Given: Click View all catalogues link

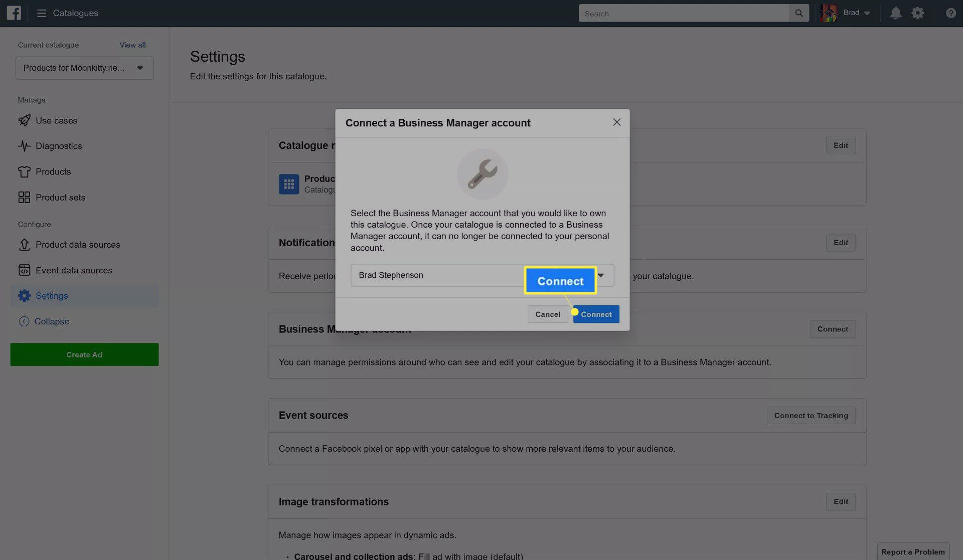Looking at the screenshot, I should [132, 45].
